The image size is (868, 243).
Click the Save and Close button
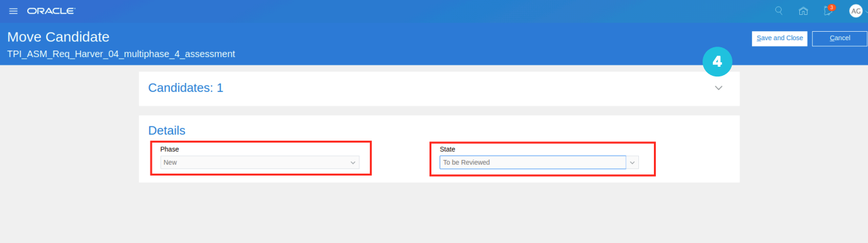pyautogui.click(x=780, y=38)
